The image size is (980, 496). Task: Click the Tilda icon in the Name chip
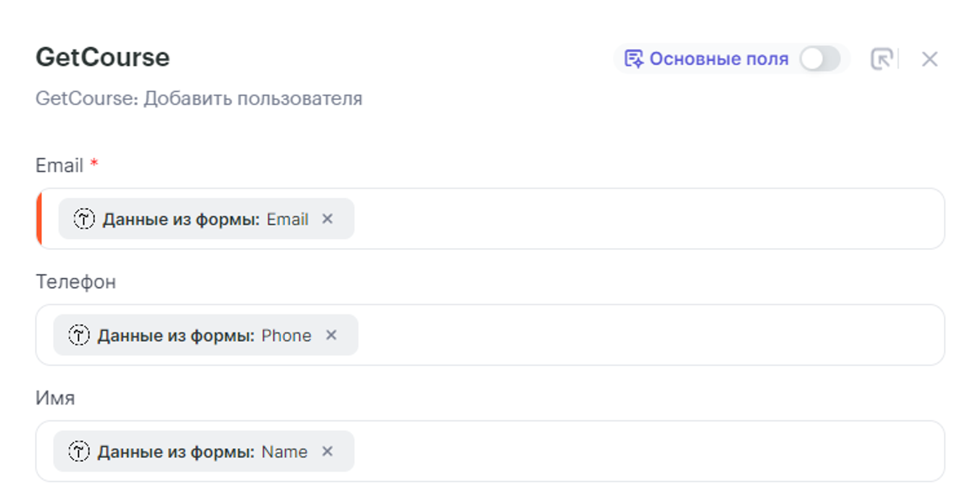tap(79, 452)
